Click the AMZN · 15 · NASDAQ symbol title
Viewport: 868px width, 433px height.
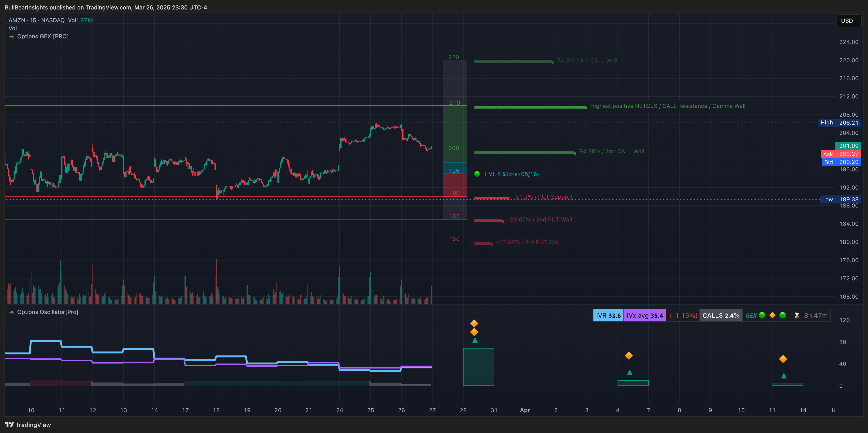(36, 20)
